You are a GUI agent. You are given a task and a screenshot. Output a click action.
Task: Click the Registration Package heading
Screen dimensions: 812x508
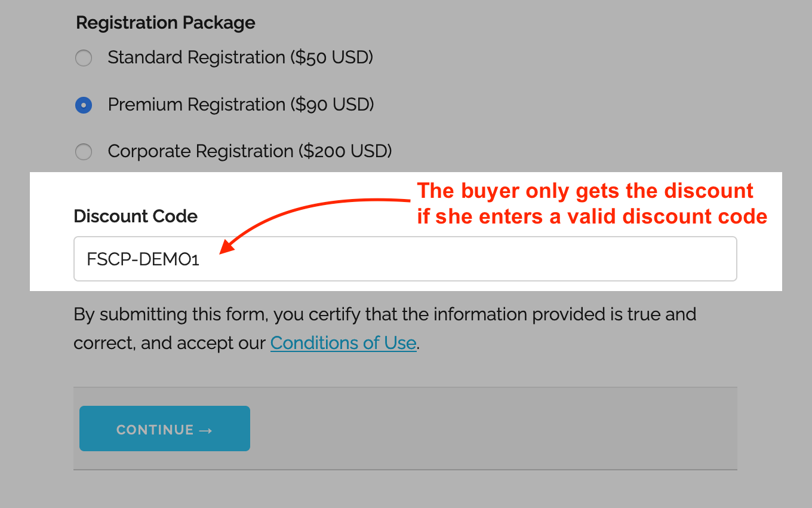tap(165, 23)
